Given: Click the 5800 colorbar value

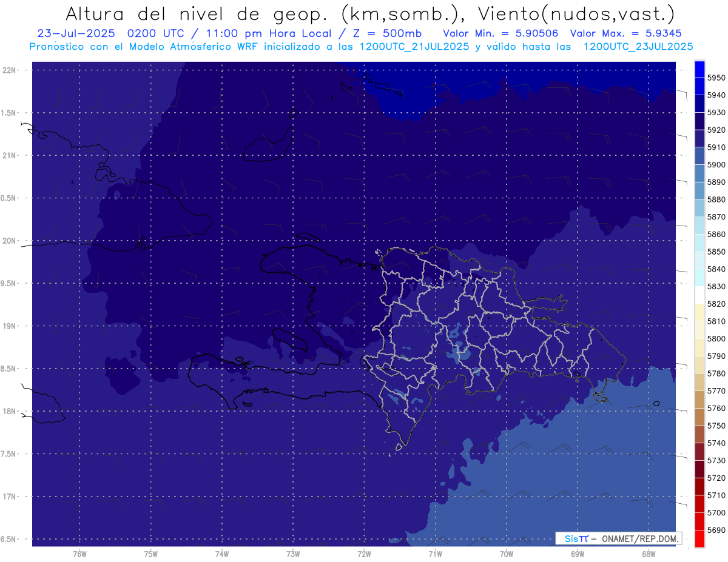Looking at the screenshot, I should pos(716,338).
